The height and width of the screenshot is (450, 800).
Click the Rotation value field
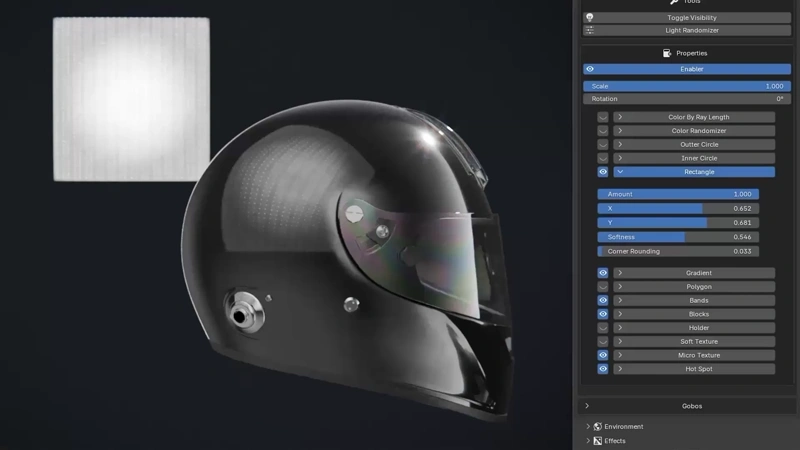pos(687,99)
